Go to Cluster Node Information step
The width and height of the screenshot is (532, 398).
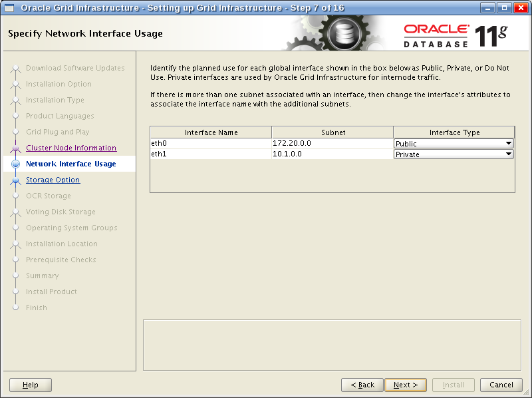click(x=71, y=148)
